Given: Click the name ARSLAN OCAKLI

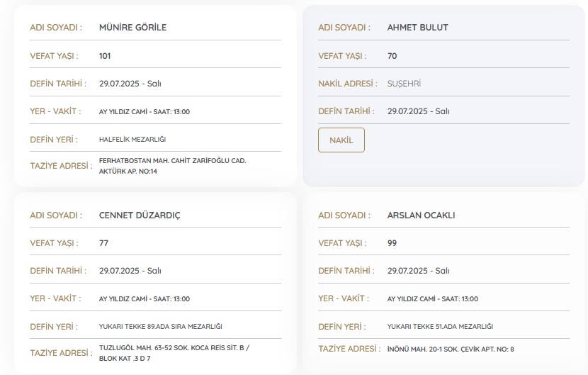Looking at the screenshot, I should pyautogui.click(x=422, y=216).
